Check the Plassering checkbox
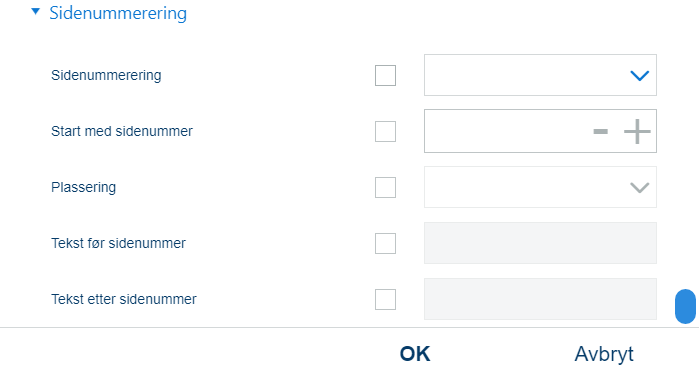This screenshot has width=699, height=372. (385, 187)
